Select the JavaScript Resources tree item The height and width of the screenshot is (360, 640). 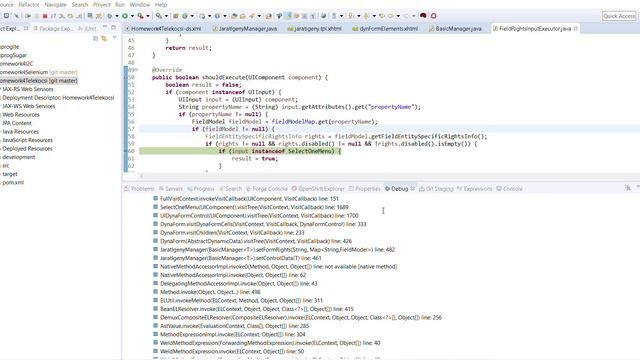[27, 140]
